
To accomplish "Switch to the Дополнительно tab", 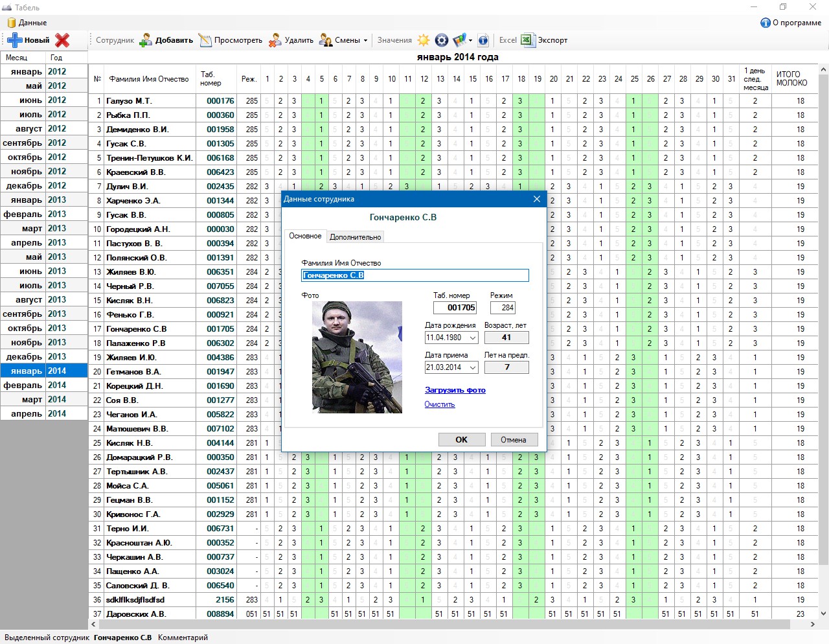I will [355, 237].
